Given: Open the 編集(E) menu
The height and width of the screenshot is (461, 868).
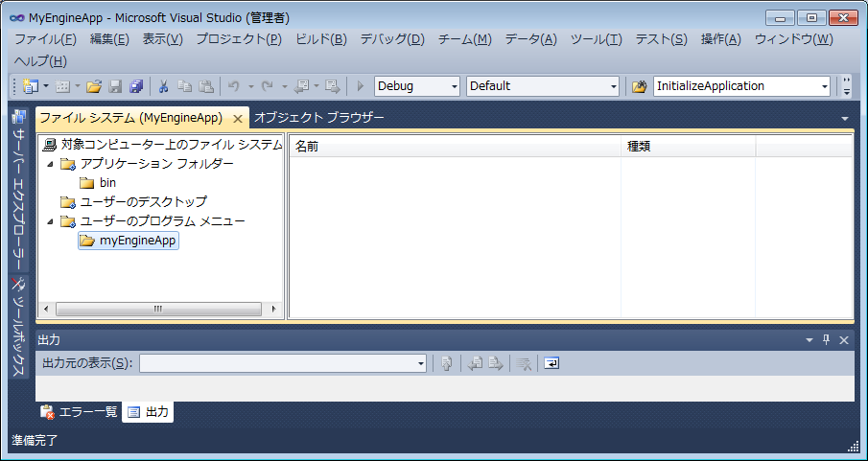Looking at the screenshot, I should 109,39.
